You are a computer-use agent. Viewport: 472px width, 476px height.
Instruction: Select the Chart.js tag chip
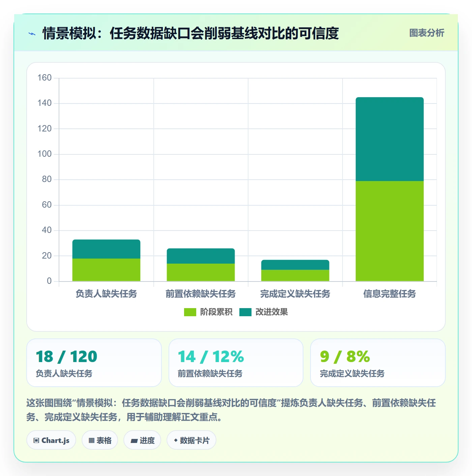pyautogui.click(x=51, y=440)
